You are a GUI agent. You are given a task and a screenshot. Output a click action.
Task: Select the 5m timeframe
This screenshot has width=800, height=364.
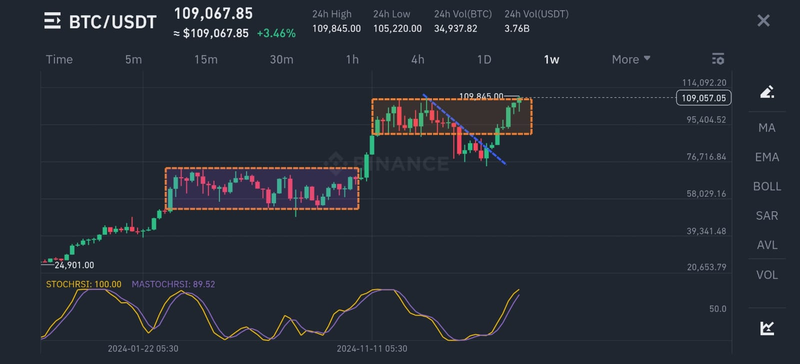(x=133, y=60)
